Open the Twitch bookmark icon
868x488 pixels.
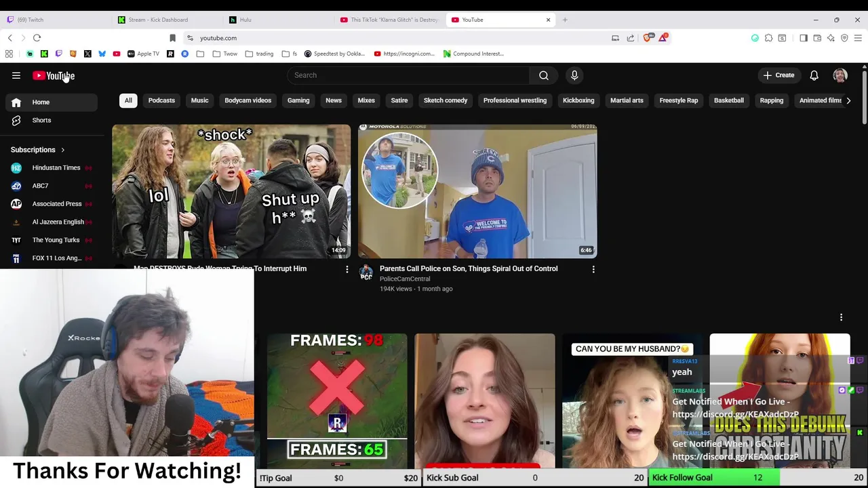point(58,54)
